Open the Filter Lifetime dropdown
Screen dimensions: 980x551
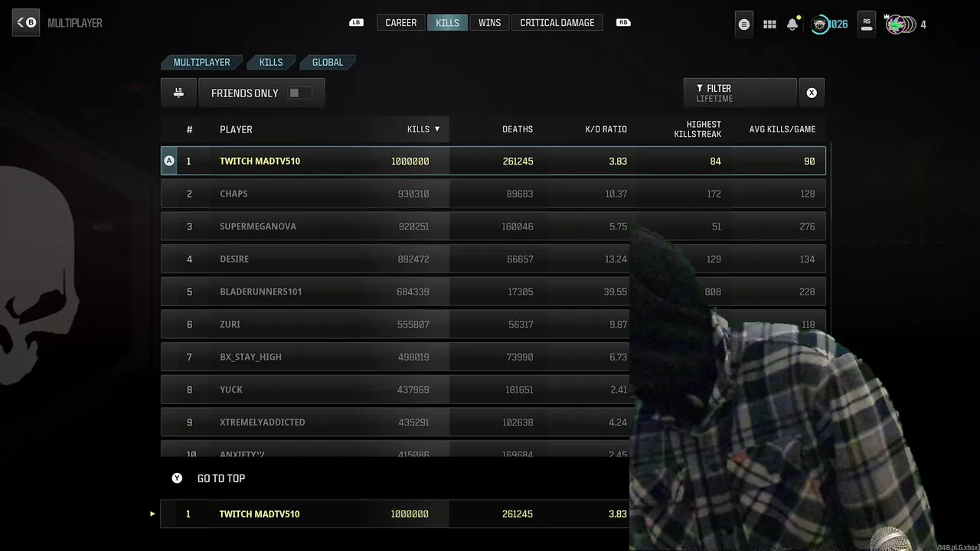pos(740,93)
